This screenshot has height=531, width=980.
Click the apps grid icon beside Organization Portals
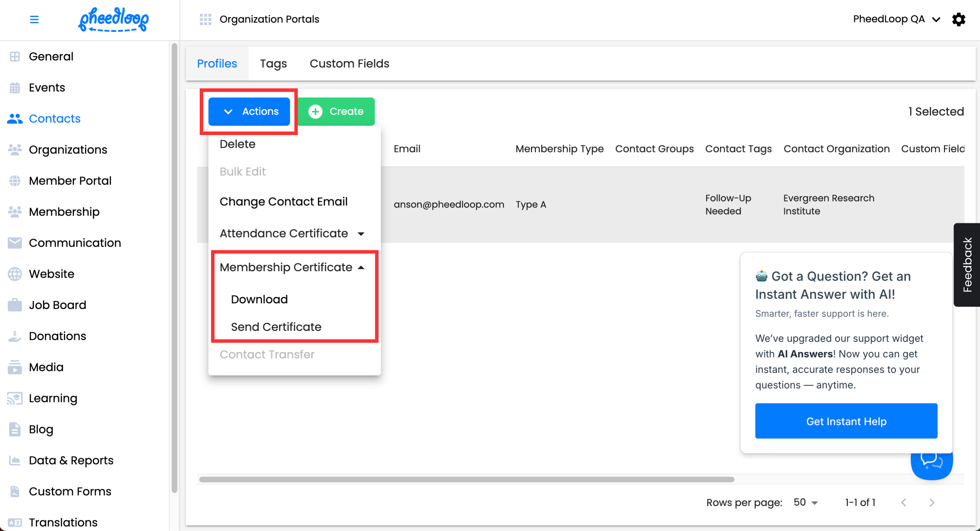pos(205,19)
